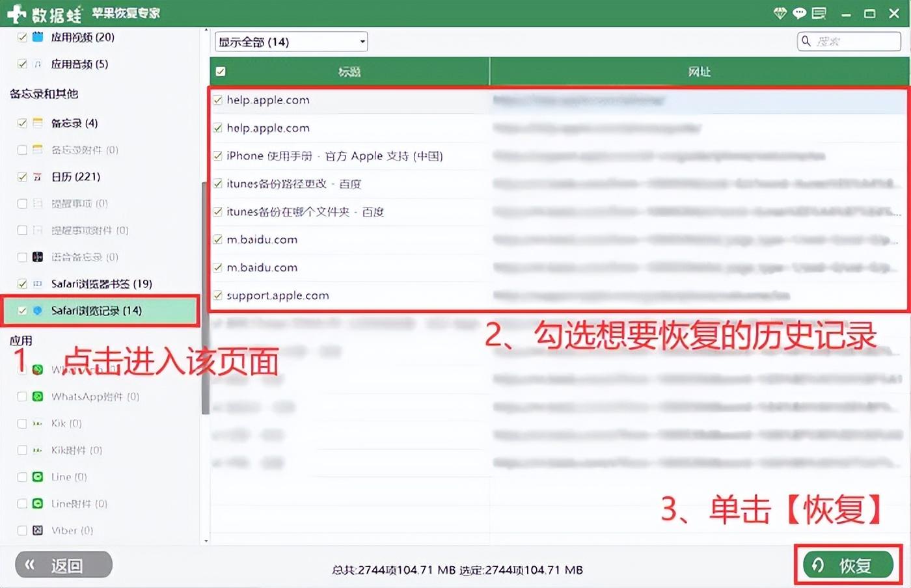Click the 应用视频 blue clapboard icon

(38, 37)
